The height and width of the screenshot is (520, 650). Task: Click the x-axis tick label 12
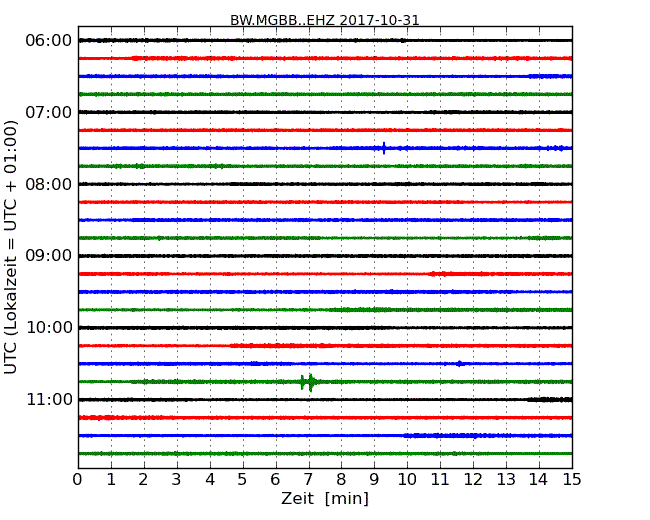[x=473, y=480]
